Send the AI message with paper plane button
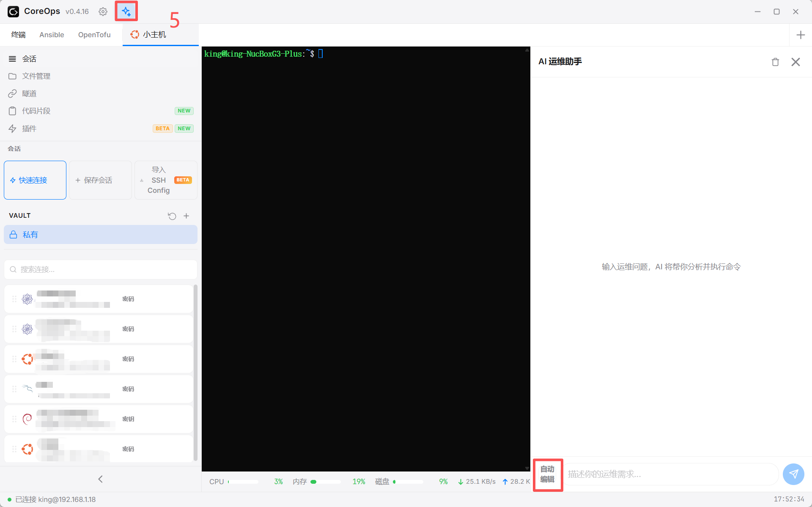Viewport: 812px width, 507px height. click(793, 474)
